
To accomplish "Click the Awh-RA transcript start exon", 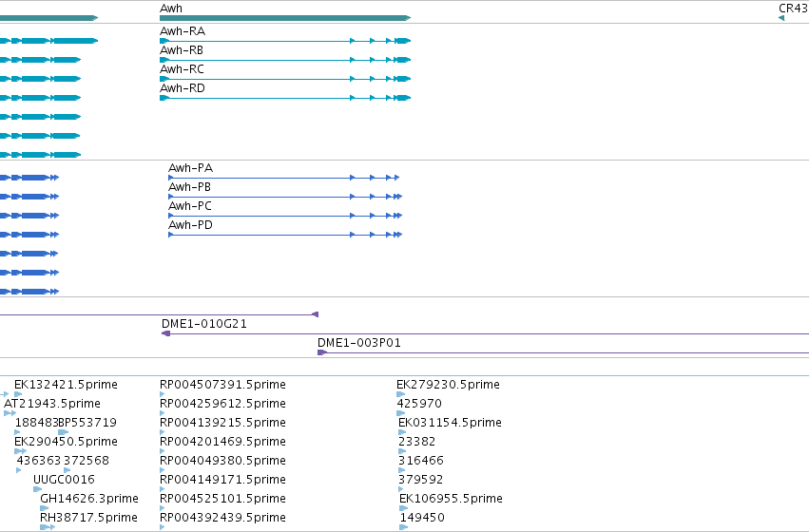I will click(x=164, y=41).
